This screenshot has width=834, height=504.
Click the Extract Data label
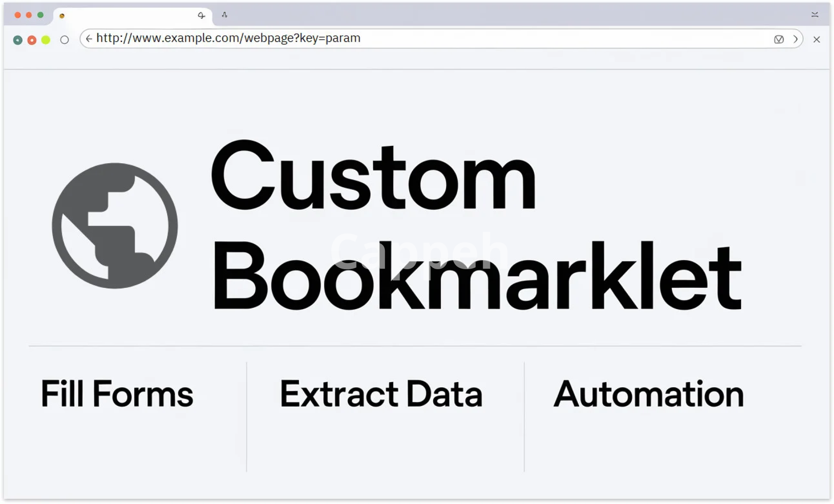pos(381,394)
